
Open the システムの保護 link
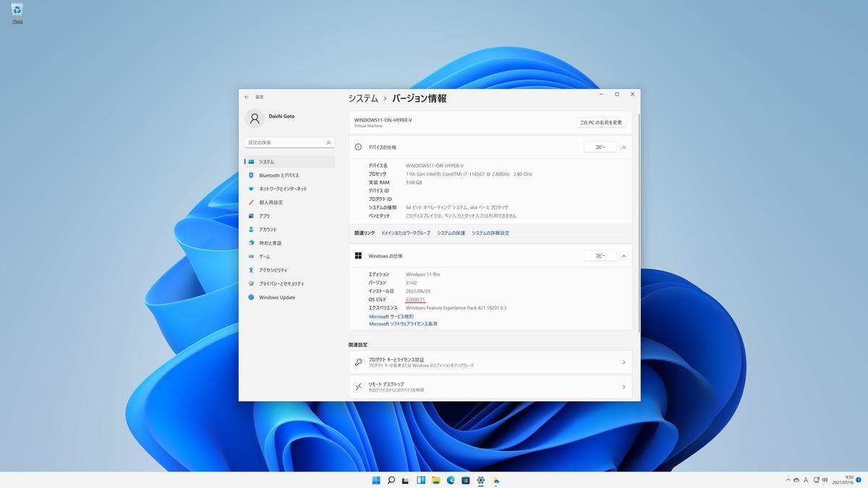451,233
